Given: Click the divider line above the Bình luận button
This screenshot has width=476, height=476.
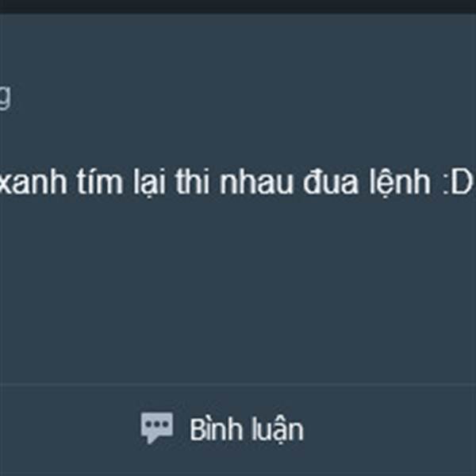Looking at the screenshot, I should [238, 384].
